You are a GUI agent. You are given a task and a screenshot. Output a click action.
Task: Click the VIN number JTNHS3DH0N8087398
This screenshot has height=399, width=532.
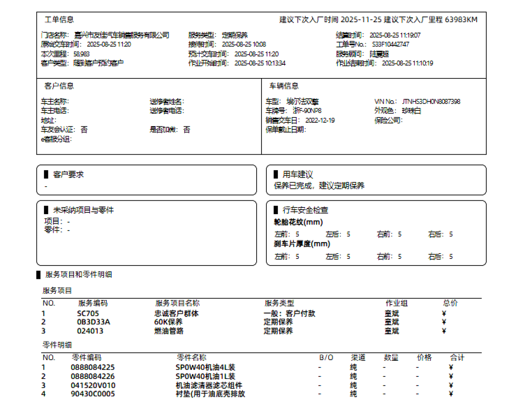click(431, 102)
